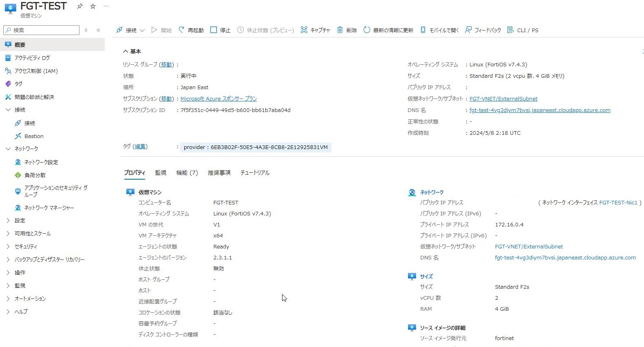Open the 接続 dropdown arrow in the toolbar

[142, 30]
